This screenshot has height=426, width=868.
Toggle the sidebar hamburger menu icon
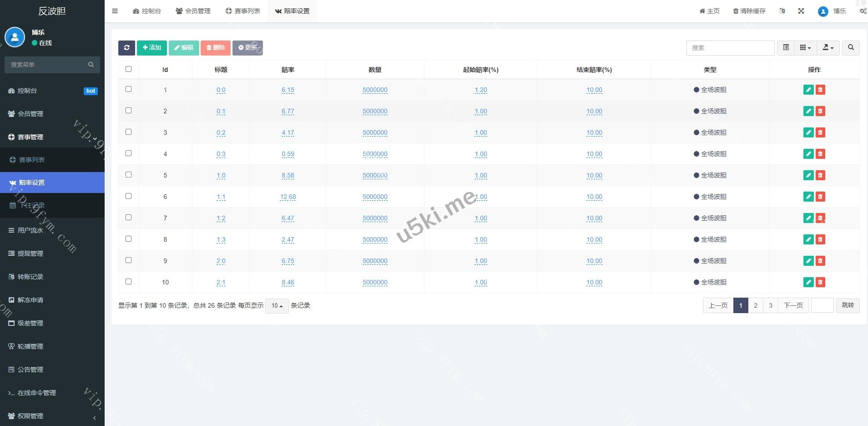click(x=115, y=11)
